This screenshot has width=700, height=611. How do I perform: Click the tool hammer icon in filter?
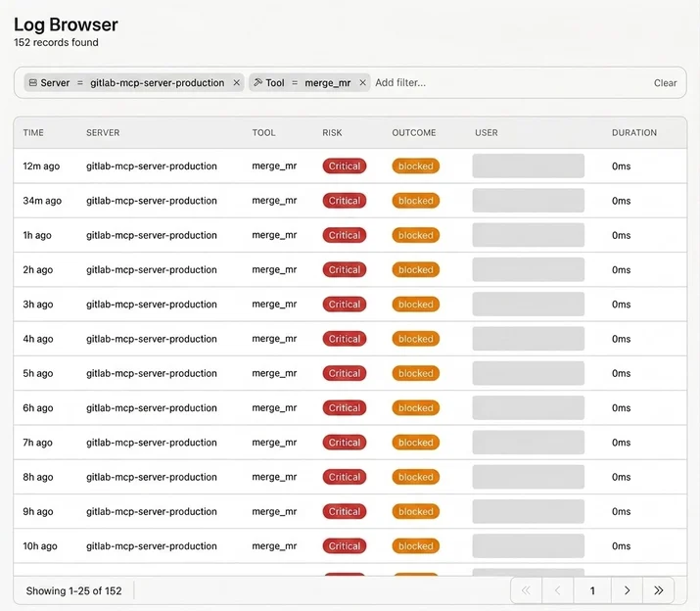click(x=257, y=82)
